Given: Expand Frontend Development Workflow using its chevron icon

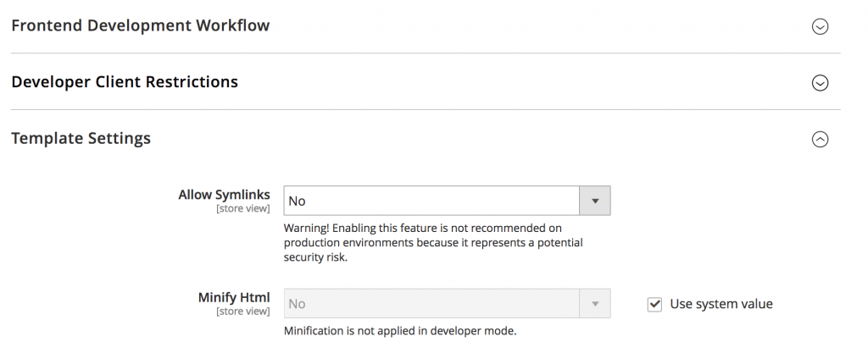Looking at the screenshot, I should [x=820, y=26].
